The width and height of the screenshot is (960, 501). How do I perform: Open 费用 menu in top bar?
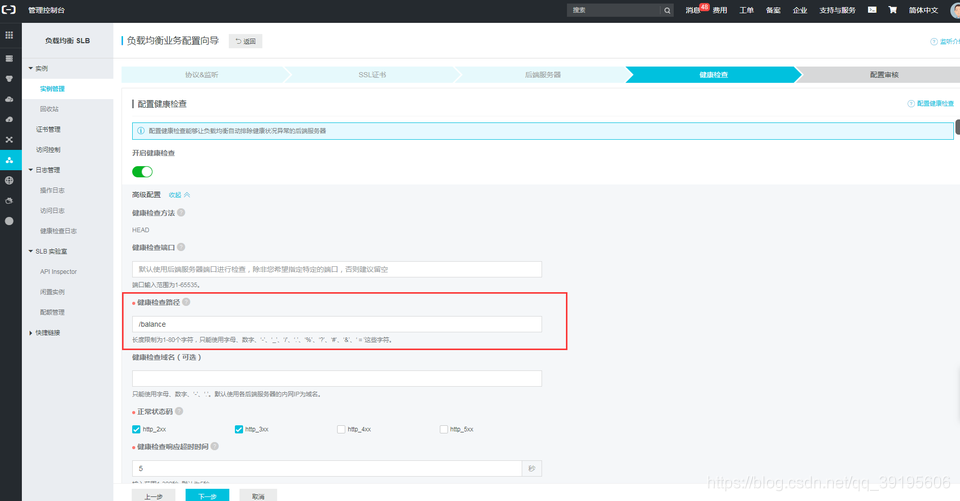coord(720,10)
